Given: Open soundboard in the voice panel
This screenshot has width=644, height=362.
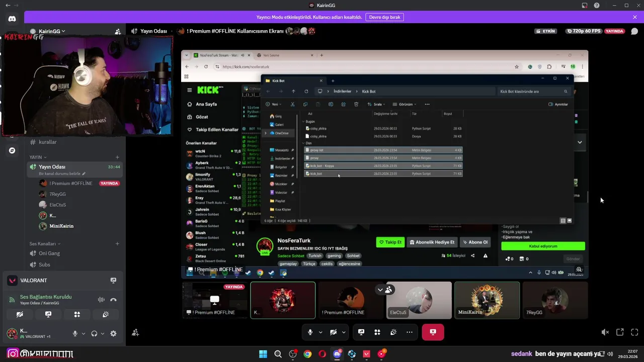Looking at the screenshot, I should coord(106,314).
